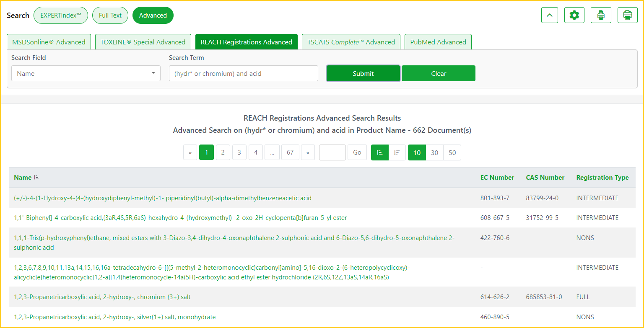
Task: Sort results in ascending order
Action: 380,152
